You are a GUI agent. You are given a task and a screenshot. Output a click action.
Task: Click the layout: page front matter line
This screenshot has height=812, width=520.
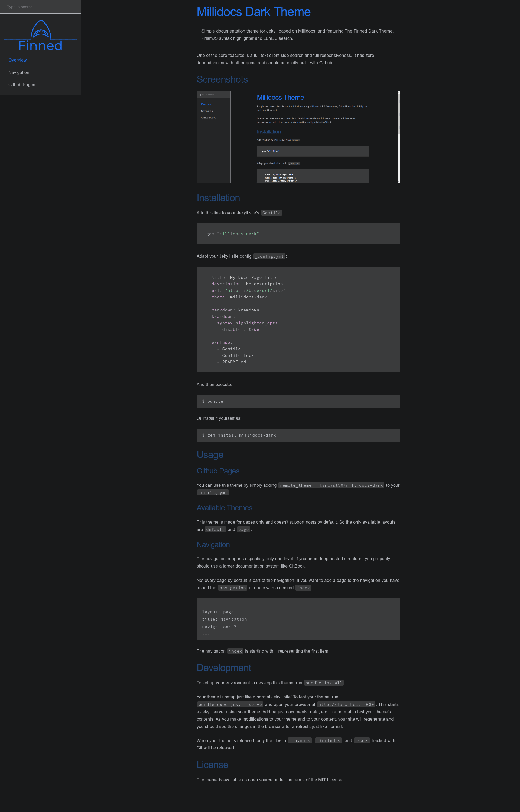click(x=218, y=612)
